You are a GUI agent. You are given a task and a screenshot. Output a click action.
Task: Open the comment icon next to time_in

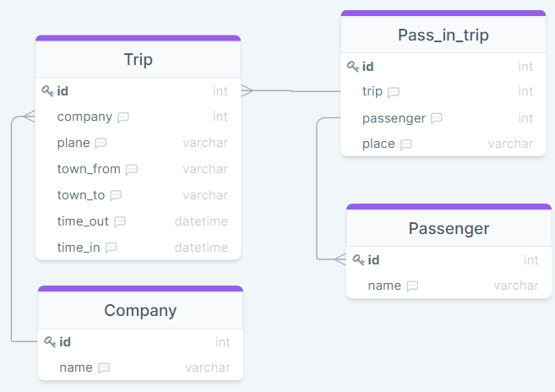tap(111, 248)
